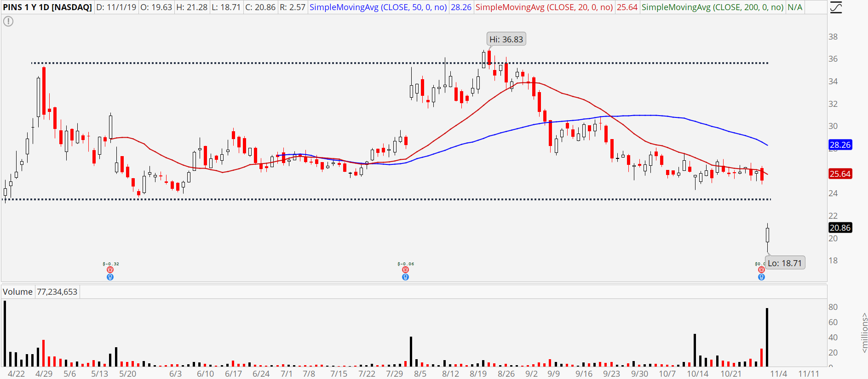Click the 11/4 date on the time axis
This screenshot has width=868, height=379.
[x=779, y=373]
